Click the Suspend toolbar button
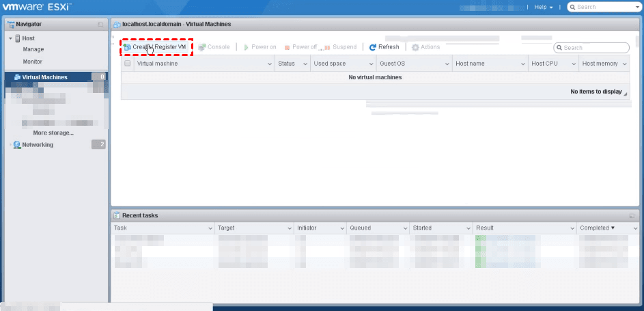This screenshot has width=644, height=311. click(x=341, y=47)
